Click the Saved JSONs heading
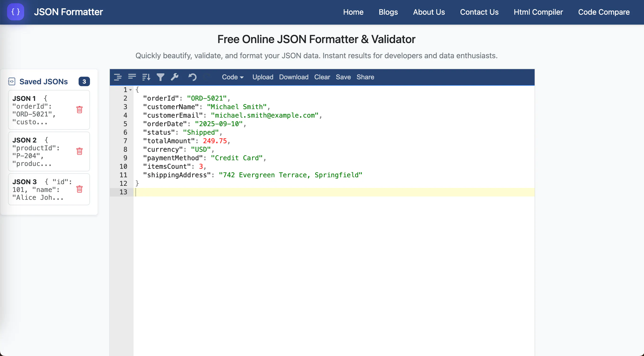 click(44, 81)
